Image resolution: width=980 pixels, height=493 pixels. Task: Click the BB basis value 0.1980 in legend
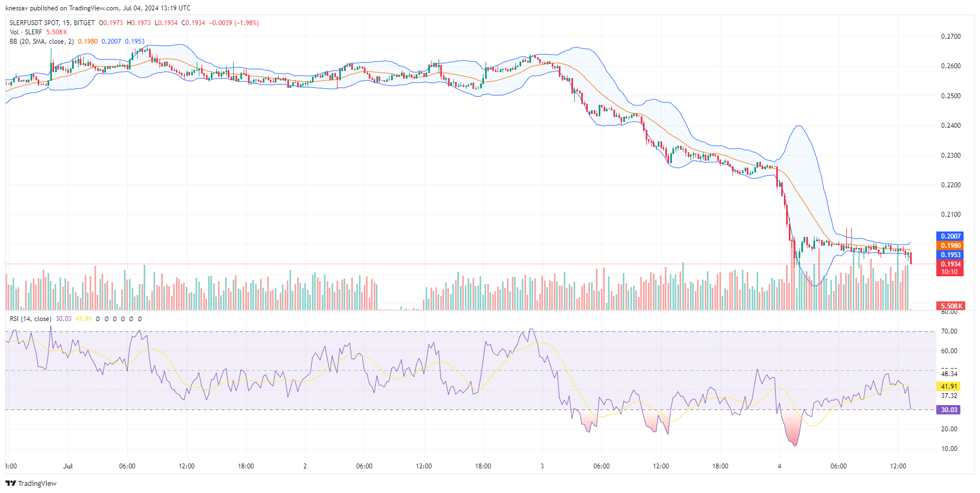point(87,41)
